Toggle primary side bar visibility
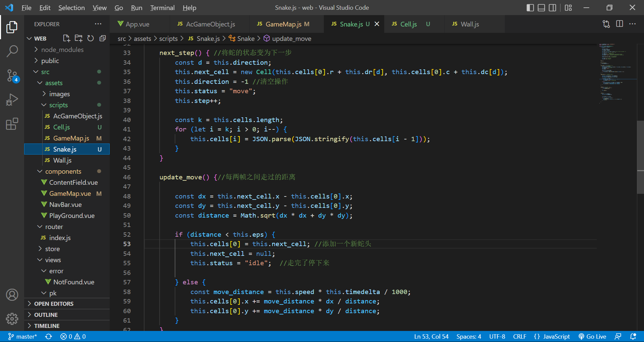Screen dimensions: 644x342 [530, 7]
